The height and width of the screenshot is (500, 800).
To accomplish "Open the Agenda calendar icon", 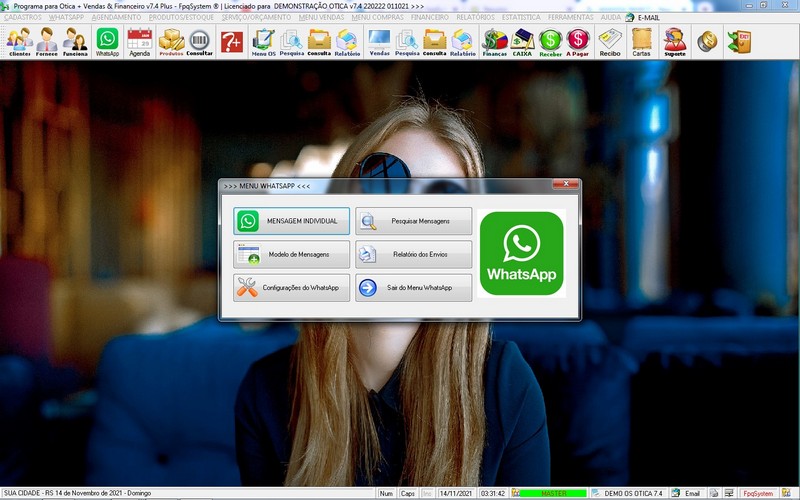I will (139, 42).
